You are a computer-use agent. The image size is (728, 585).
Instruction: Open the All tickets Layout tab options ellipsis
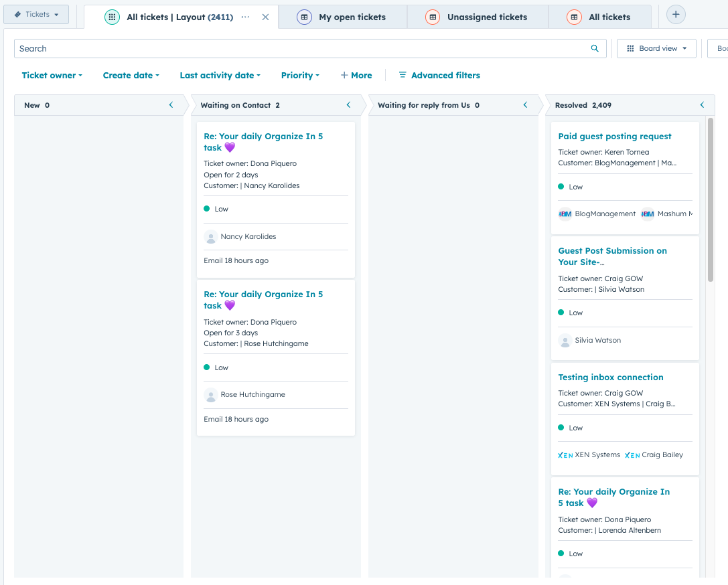point(245,17)
